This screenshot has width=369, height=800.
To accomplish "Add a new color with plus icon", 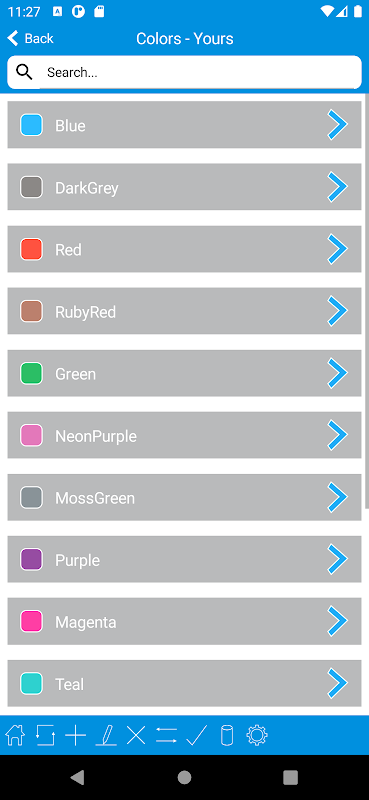I will coord(76,736).
